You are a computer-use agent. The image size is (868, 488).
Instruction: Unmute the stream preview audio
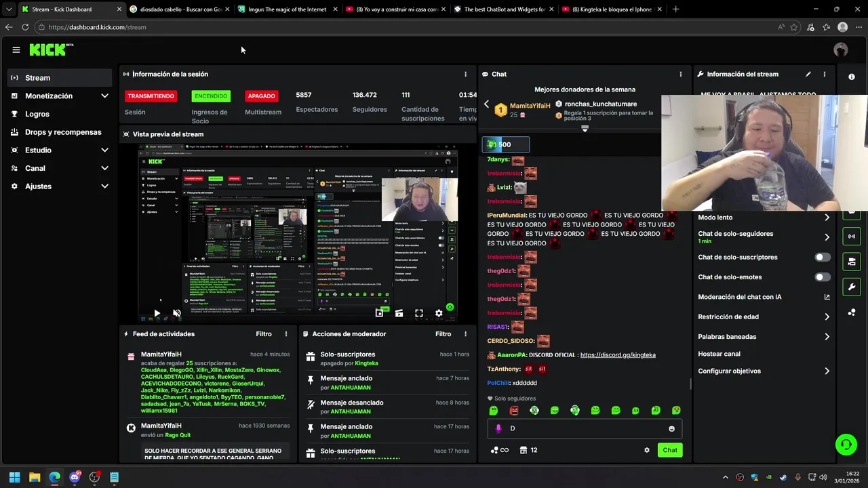pos(177,313)
